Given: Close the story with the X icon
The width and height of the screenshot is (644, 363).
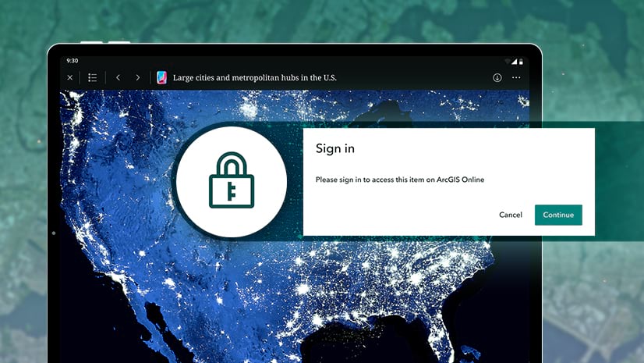Looking at the screenshot, I should tap(70, 77).
